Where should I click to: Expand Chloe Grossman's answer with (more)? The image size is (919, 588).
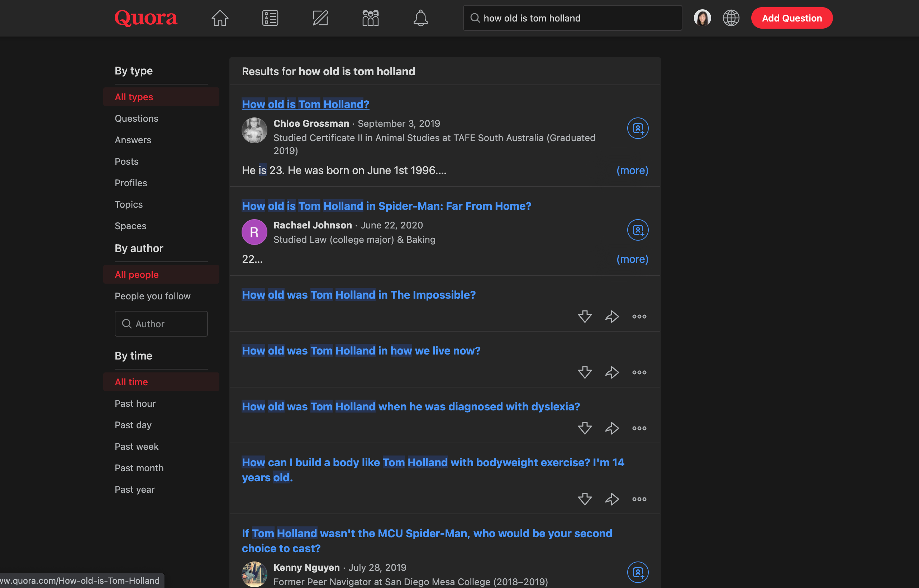pos(632,170)
